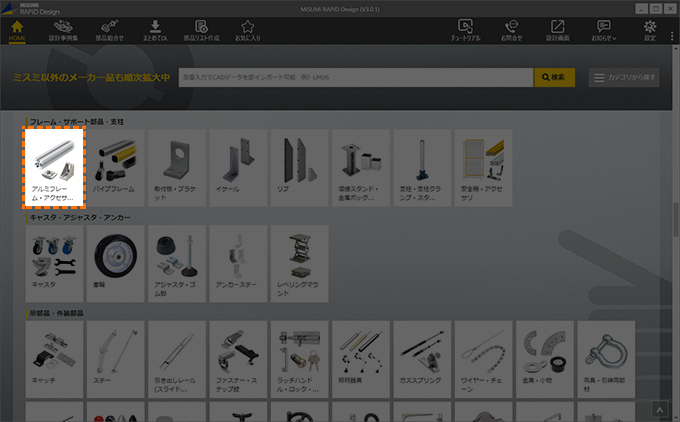Open お気に入り favorites star
The height and width of the screenshot is (422, 680).
(x=248, y=30)
